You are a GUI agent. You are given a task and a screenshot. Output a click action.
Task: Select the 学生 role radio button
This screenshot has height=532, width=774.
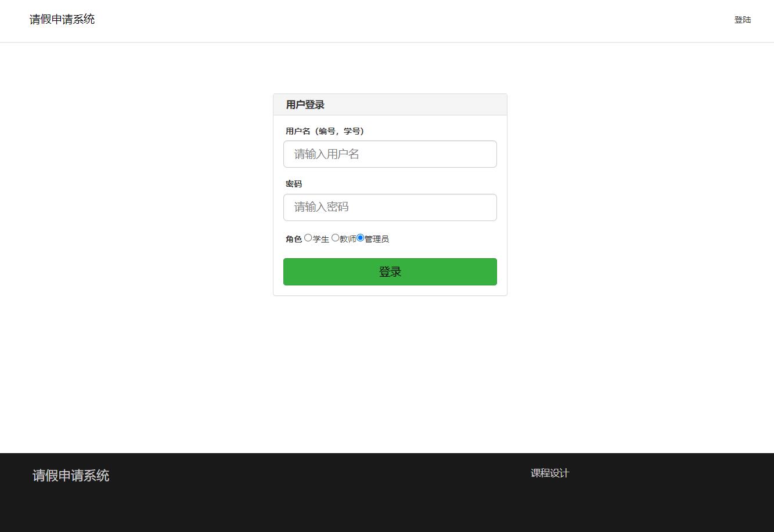pos(308,238)
